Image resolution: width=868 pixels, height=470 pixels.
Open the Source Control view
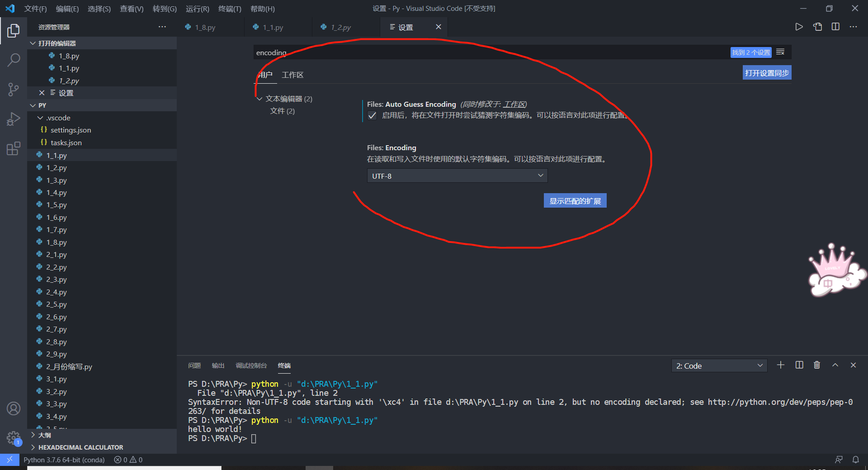pyautogui.click(x=14, y=89)
